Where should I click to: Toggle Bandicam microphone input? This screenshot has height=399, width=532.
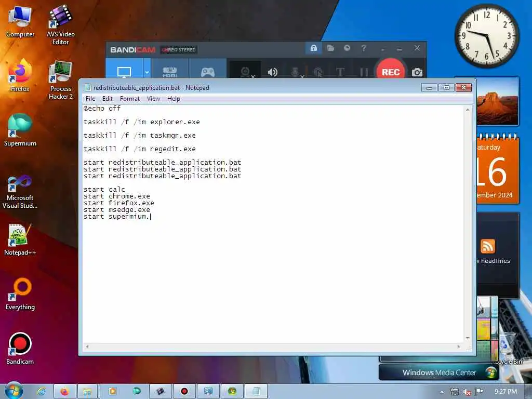pyautogui.click(x=295, y=72)
